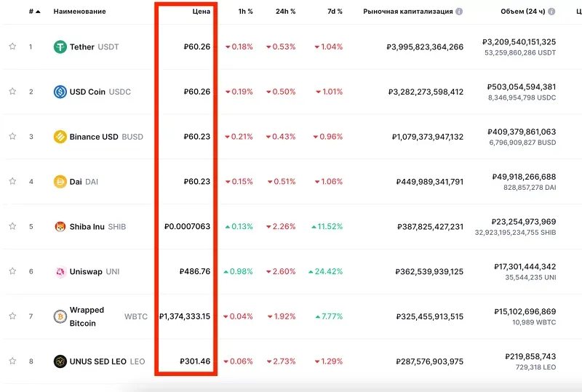Viewport: 582px width, 392px height.
Task: Click Tether market cap ₽3,995,823,364,266
Action: pyautogui.click(x=425, y=47)
